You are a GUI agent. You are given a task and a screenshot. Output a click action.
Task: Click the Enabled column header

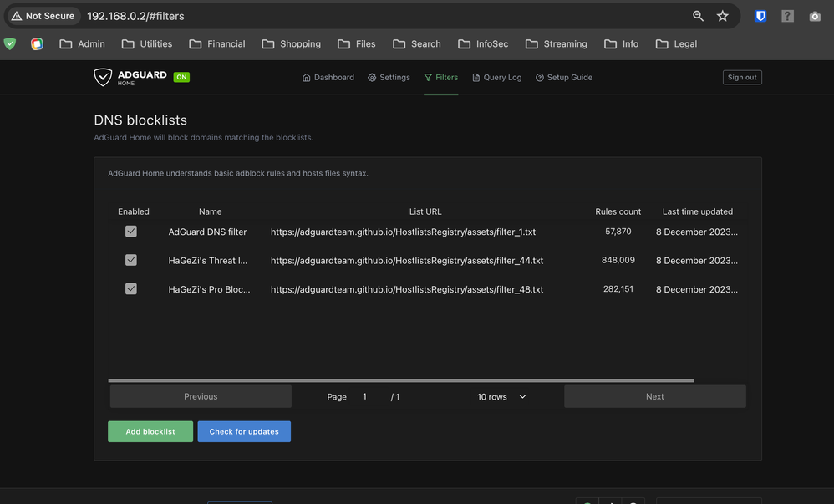[134, 211]
